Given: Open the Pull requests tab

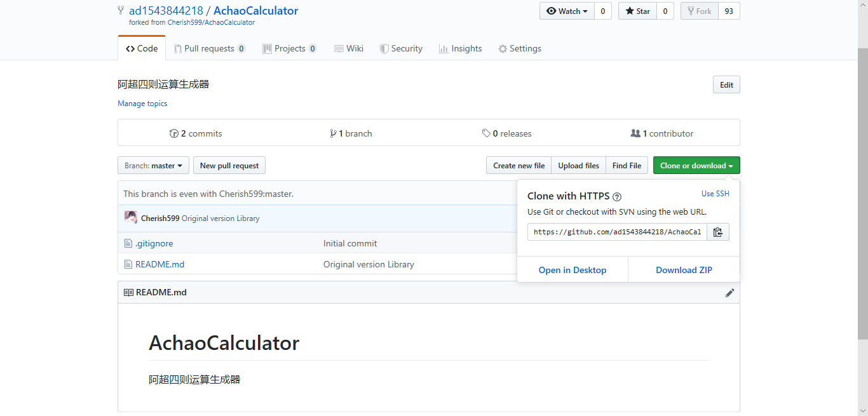Looking at the screenshot, I should [210, 48].
